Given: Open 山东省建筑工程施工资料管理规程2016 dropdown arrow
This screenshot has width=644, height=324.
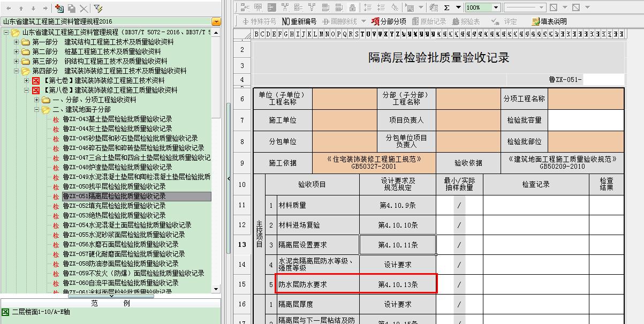Looking at the screenshot, I should coord(216,21).
